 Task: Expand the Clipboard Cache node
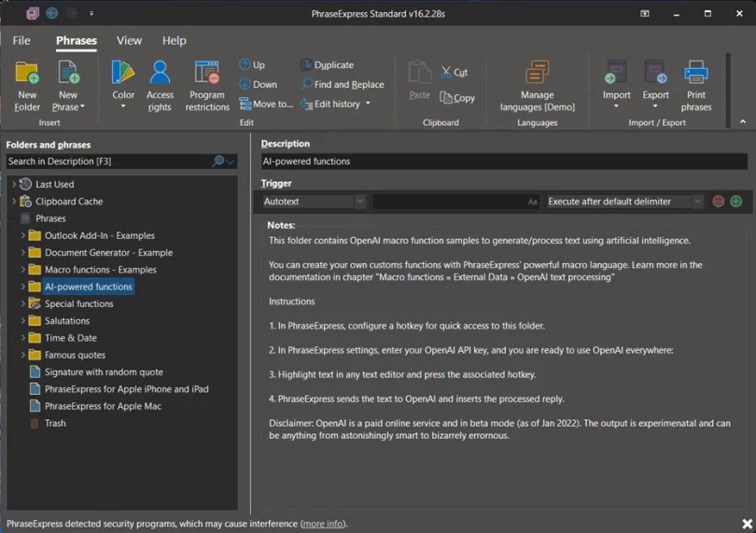13,201
